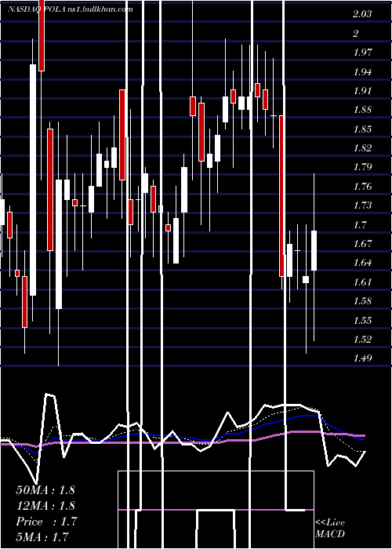Click the 1.52 price axis label
The height and width of the screenshot is (549, 392).
[x=362, y=339]
